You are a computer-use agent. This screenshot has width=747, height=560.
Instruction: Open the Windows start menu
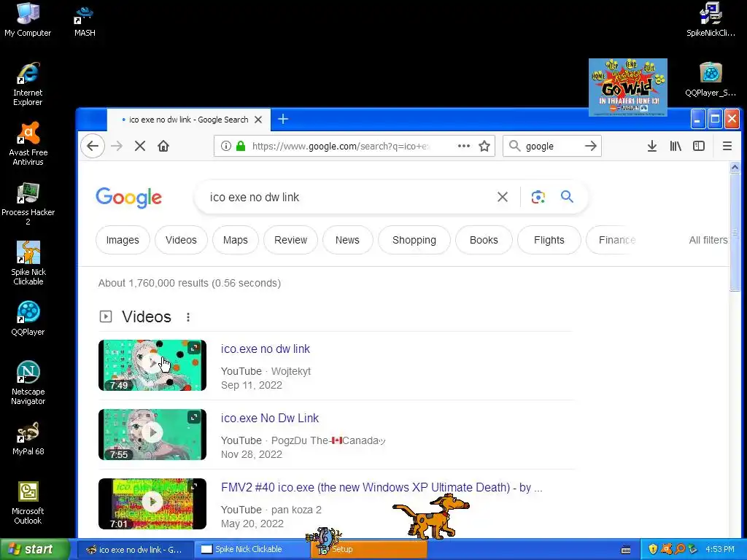pos(35,549)
